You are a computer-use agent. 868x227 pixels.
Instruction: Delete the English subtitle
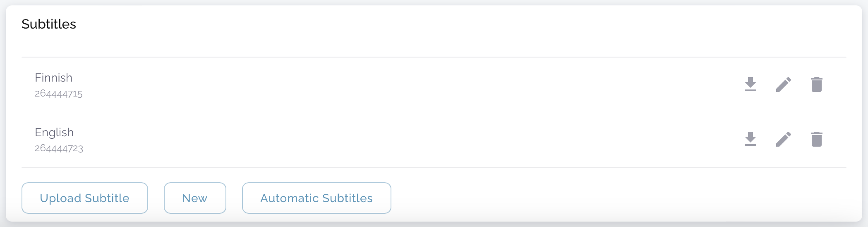pyautogui.click(x=816, y=139)
